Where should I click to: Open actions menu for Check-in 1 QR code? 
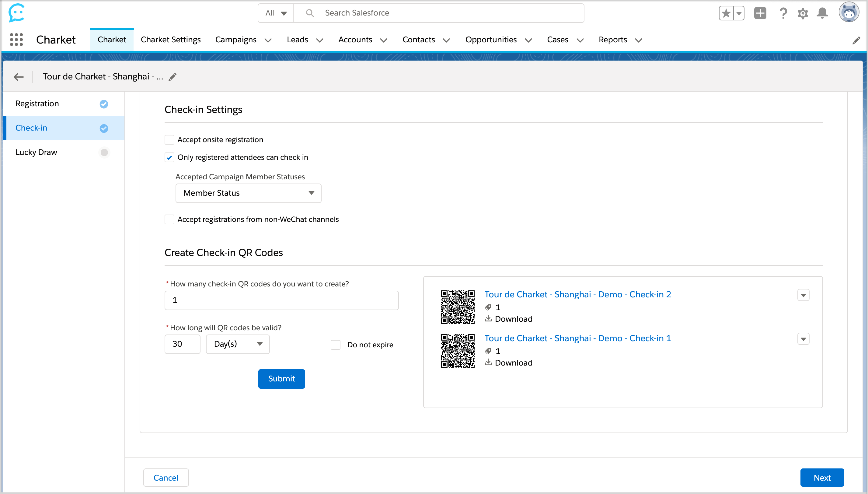click(803, 339)
